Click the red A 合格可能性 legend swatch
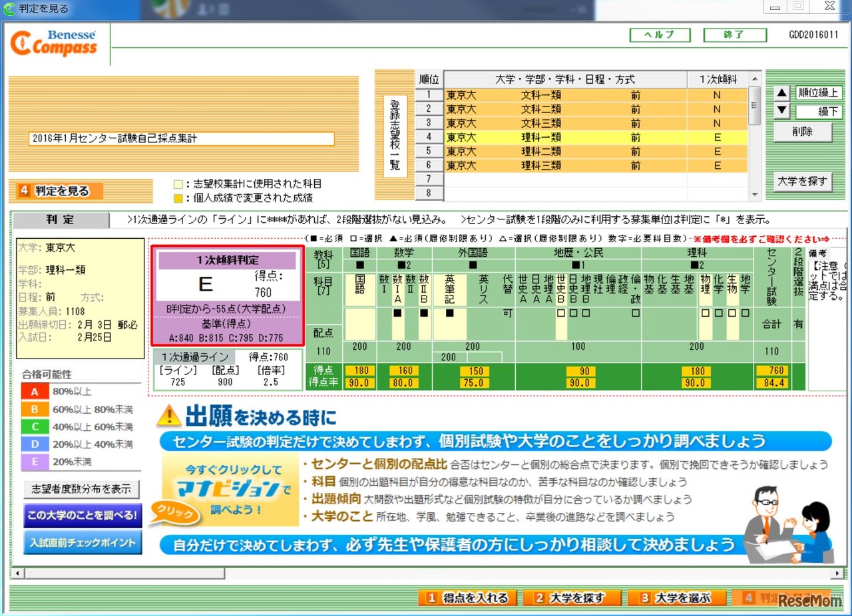Image resolution: width=852 pixels, height=616 pixels. 35,392
